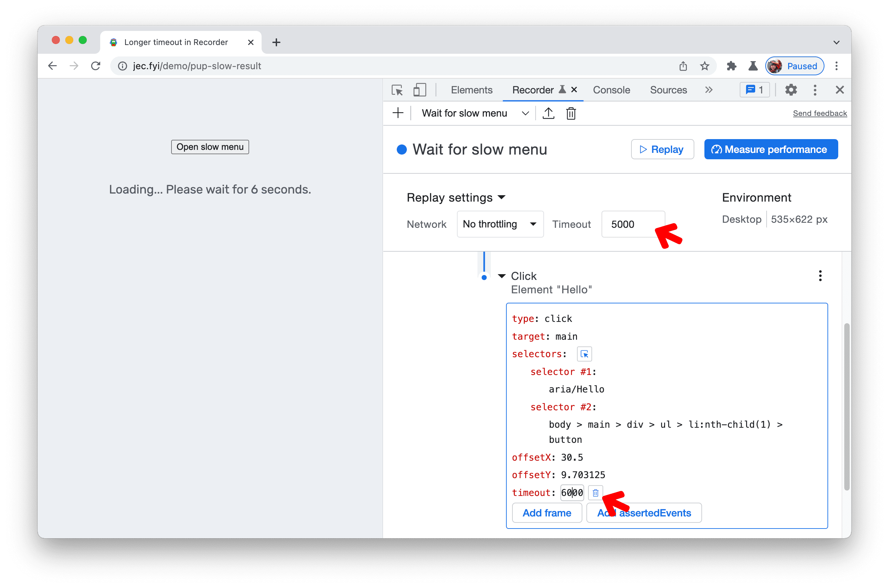The image size is (889, 588).
Task: Click the DevTools settings gear icon
Action: pyautogui.click(x=792, y=89)
